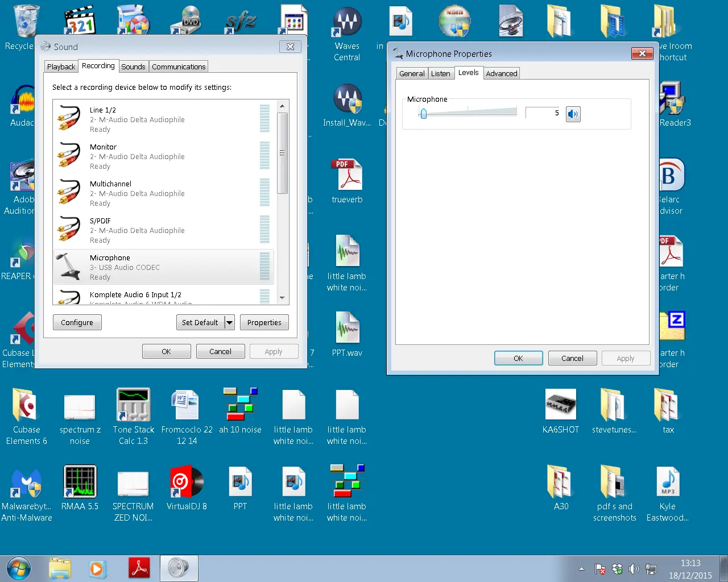
Task: Open the Listen tab in Microphone Properties
Action: tap(440, 73)
